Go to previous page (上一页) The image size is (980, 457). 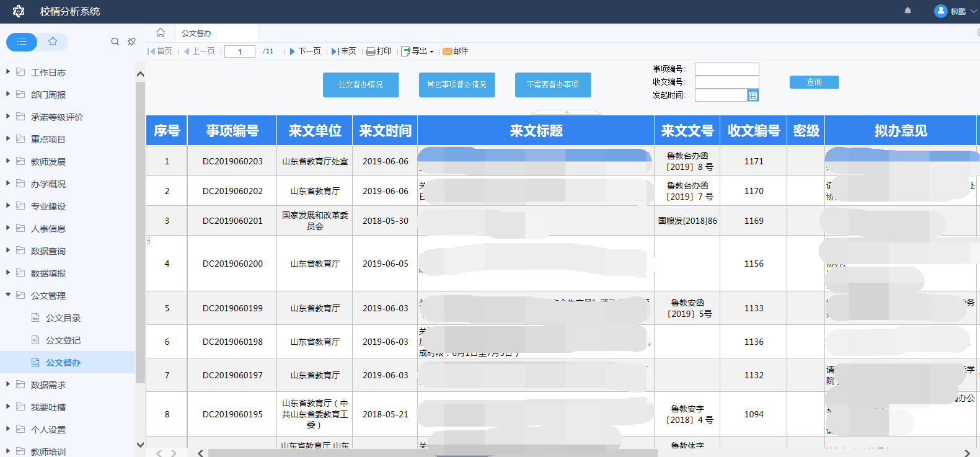pos(200,51)
